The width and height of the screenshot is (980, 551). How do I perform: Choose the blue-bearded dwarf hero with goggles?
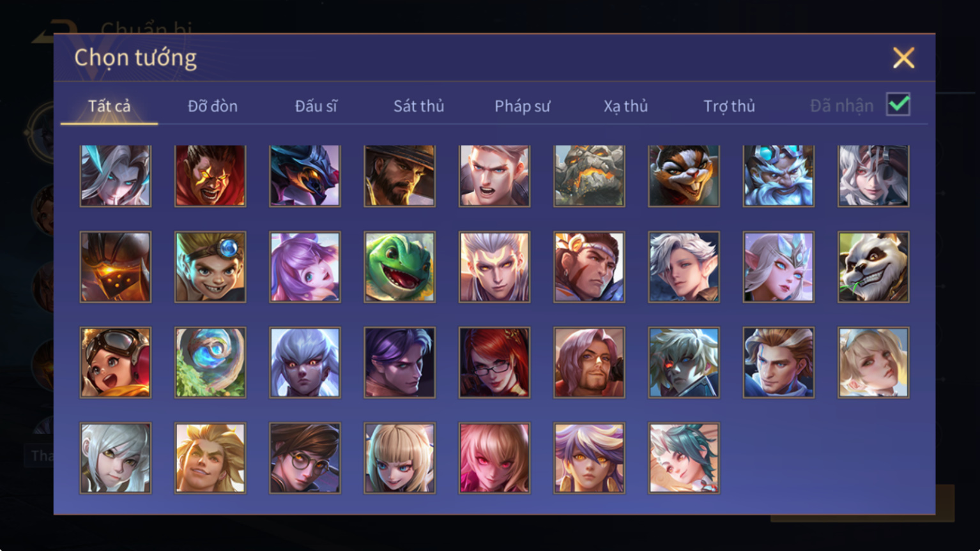[x=778, y=176]
